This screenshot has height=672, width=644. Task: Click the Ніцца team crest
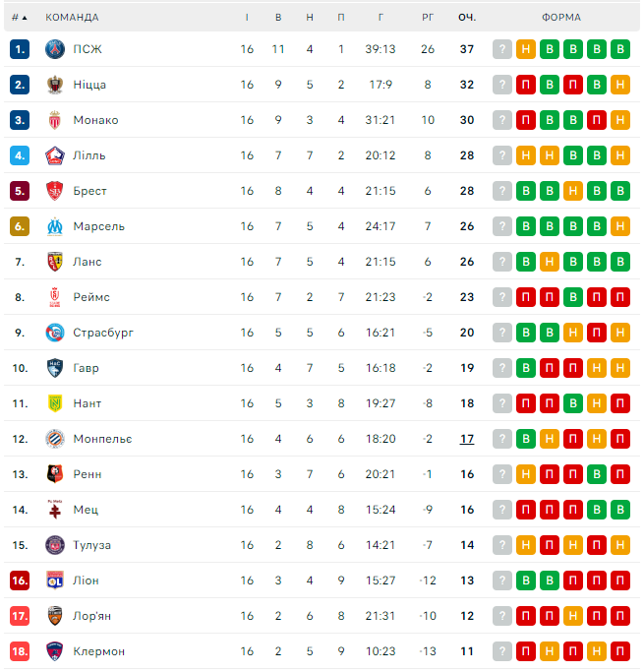55,85
